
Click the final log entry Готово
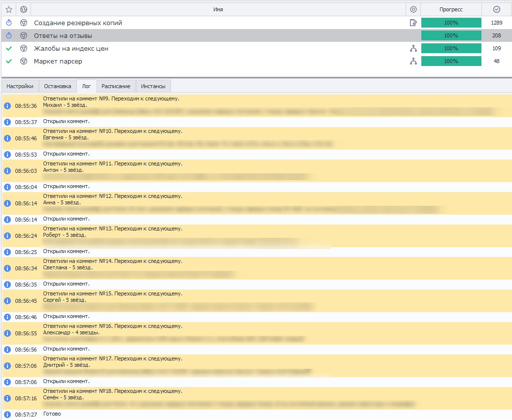(x=52, y=414)
